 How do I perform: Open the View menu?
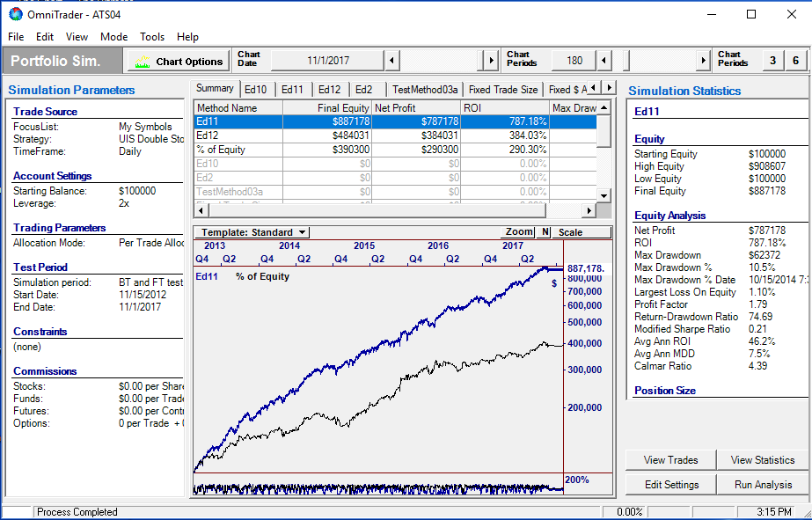pos(77,37)
